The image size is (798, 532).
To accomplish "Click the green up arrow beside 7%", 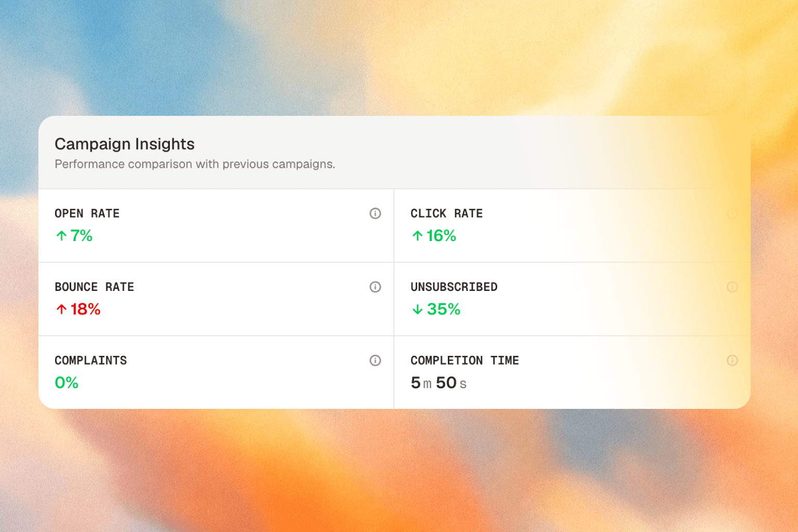I will 61,236.
